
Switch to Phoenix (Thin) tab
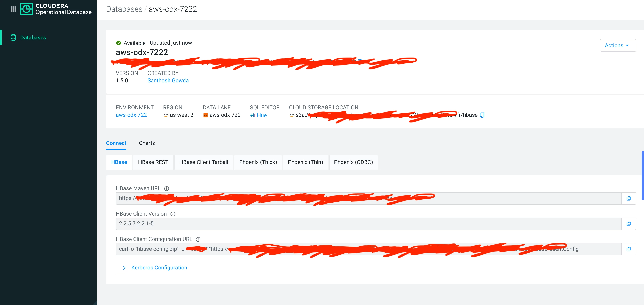click(305, 162)
